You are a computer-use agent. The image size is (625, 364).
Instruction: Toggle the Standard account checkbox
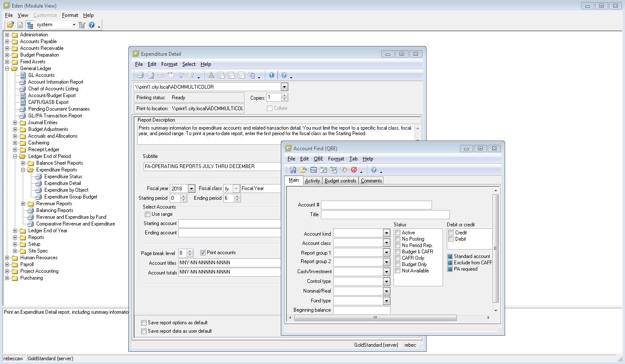pyautogui.click(x=450, y=256)
